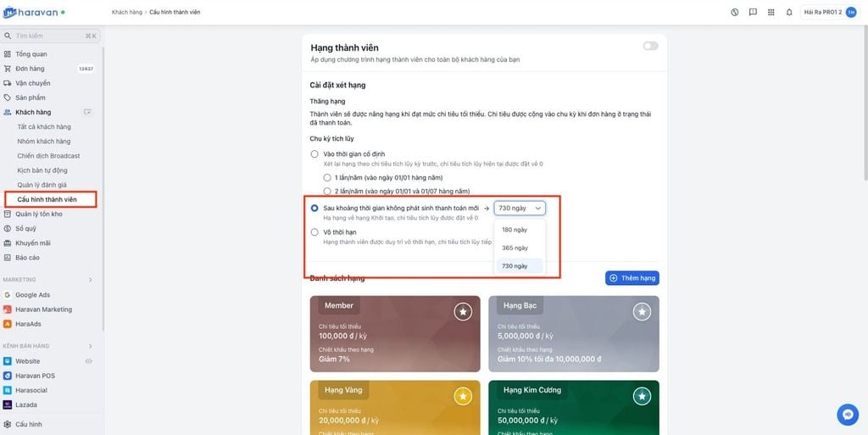Screen dimensions: 868x435
Task: Open the chat message icon in header
Action: point(752,13)
